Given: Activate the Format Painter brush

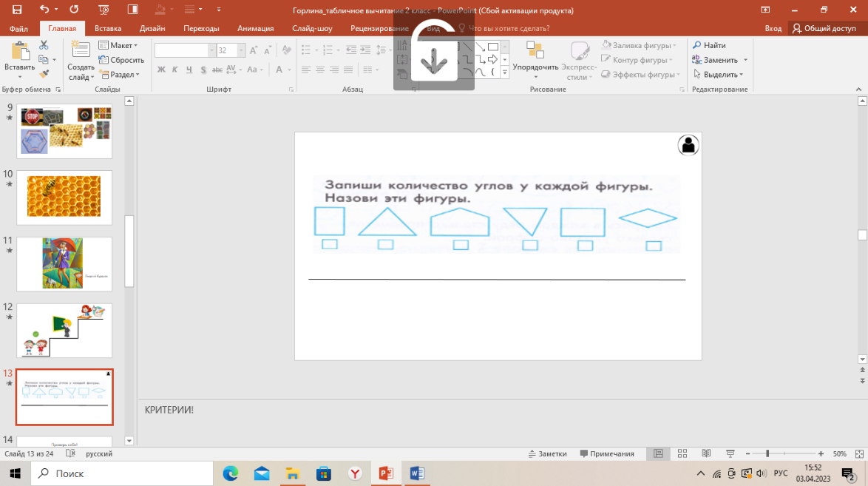Looking at the screenshot, I should point(44,74).
